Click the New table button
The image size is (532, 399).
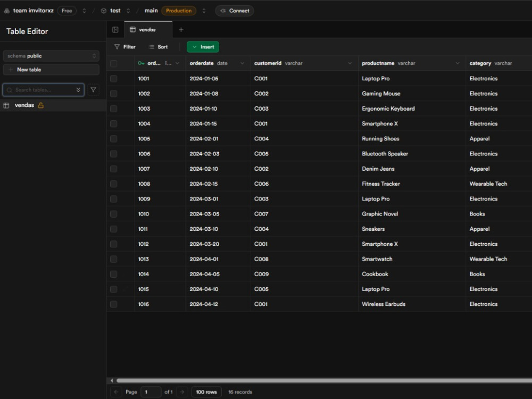tap(51, 70)
